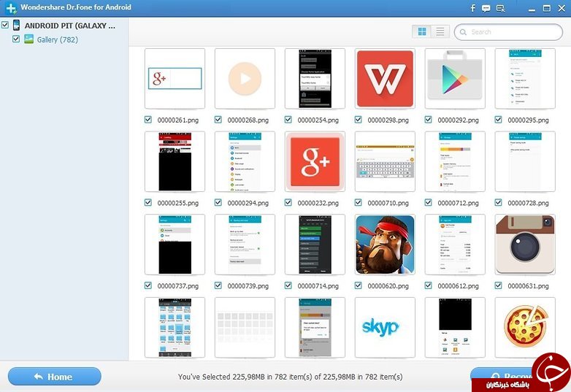Click the phone device icon in sidebar
This screenshot has height=392, width=571.
click(16, 25)
